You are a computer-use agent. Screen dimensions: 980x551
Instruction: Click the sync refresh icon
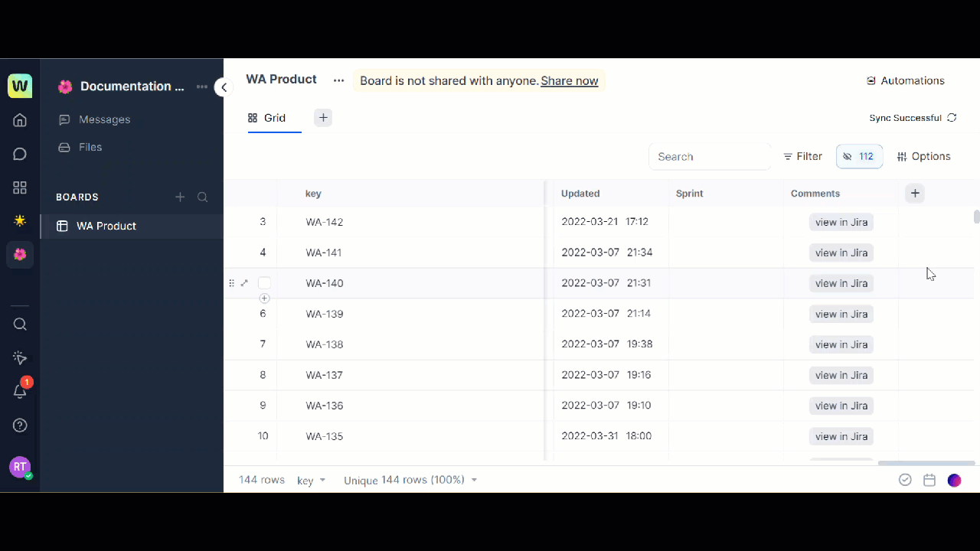952,118
